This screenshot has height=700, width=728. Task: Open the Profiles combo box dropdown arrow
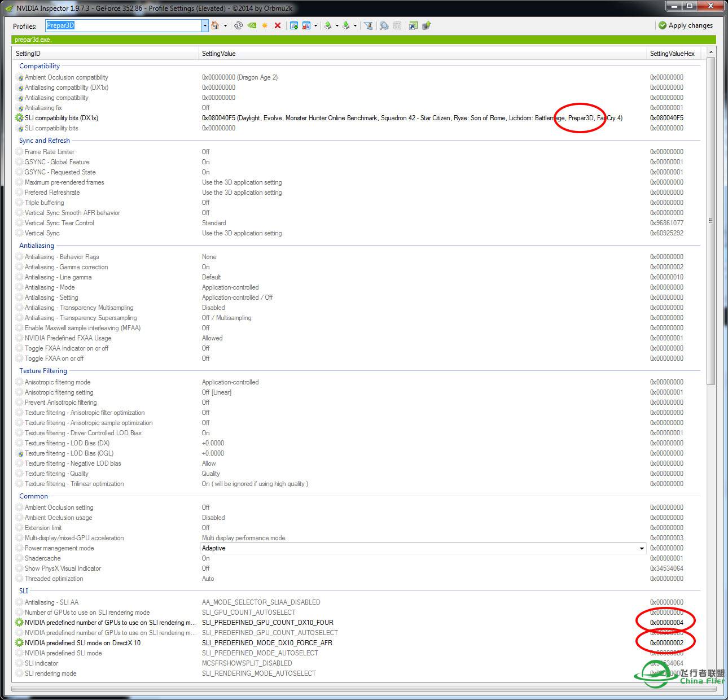pos(205,25)
